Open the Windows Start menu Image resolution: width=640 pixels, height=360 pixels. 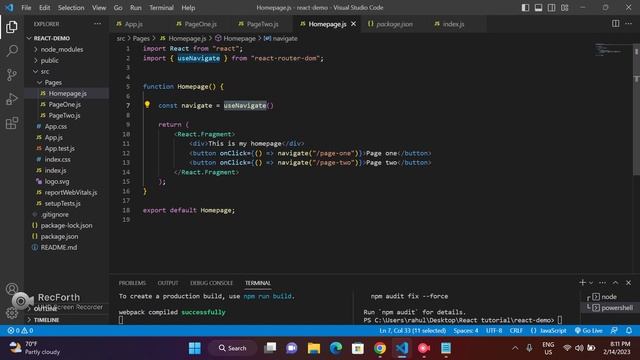pos(195,348)
